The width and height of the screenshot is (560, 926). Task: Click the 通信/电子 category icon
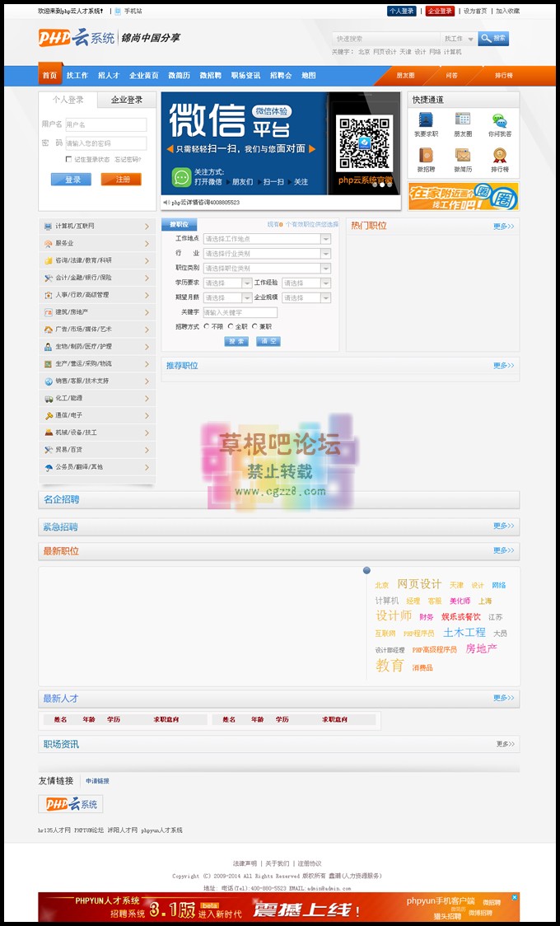pos(48,415)
